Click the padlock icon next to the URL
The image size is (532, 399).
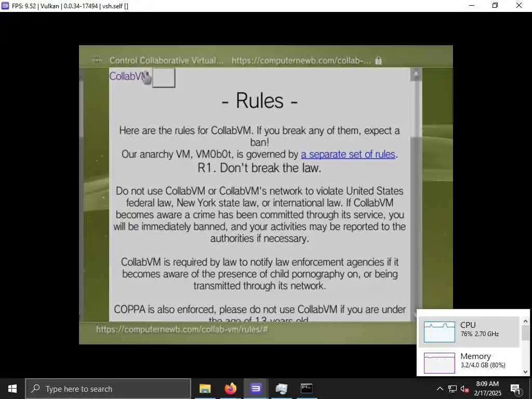pos(378,60)
